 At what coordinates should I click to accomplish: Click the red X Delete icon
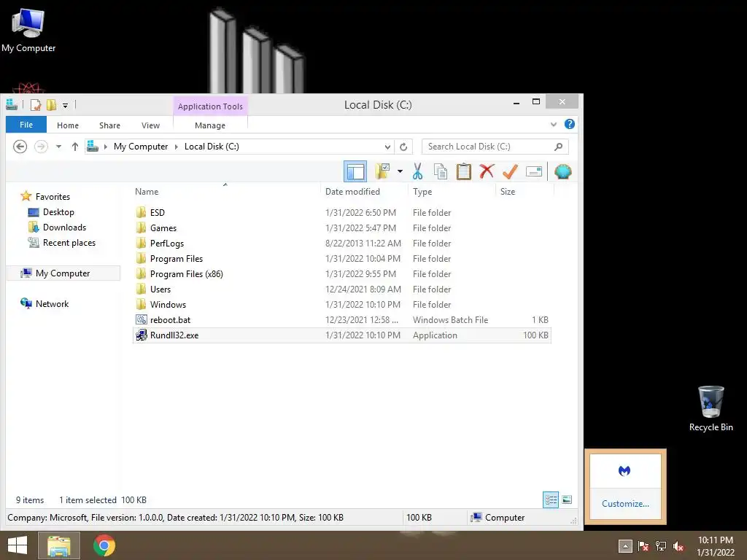click(x=487, y=171)
